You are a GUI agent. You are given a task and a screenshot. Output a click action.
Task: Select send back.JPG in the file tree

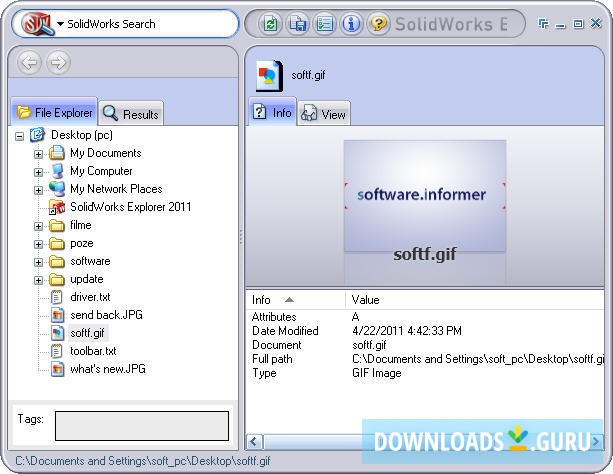(x=106, y=315)
